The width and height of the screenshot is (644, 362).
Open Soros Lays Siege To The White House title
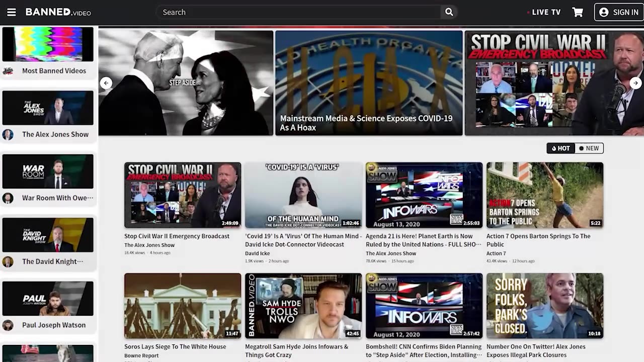tap(175, 347)
